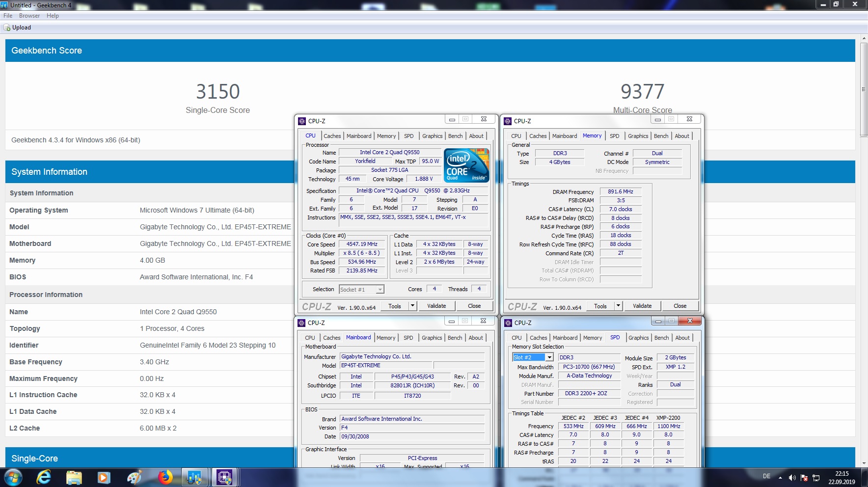Launch Internet Explorer from taskbar

pos(44,477)
